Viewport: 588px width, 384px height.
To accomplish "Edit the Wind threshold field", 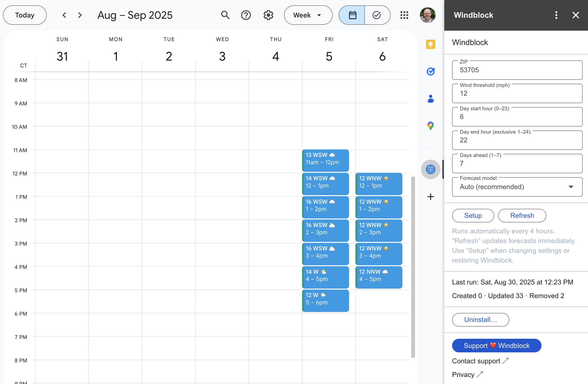I will (517, 93).
